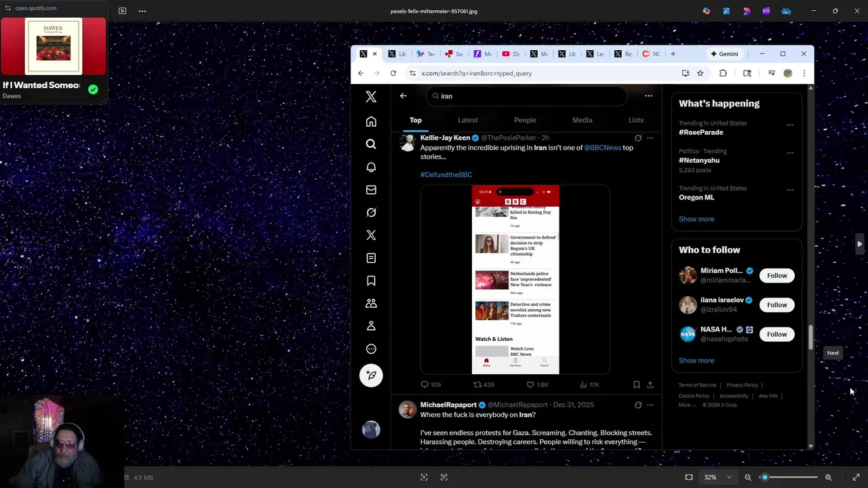Viewport: 868px width, 488px height.
Task: Click the OneDrive cloud icon in Photos
Action: pos(787,11)
